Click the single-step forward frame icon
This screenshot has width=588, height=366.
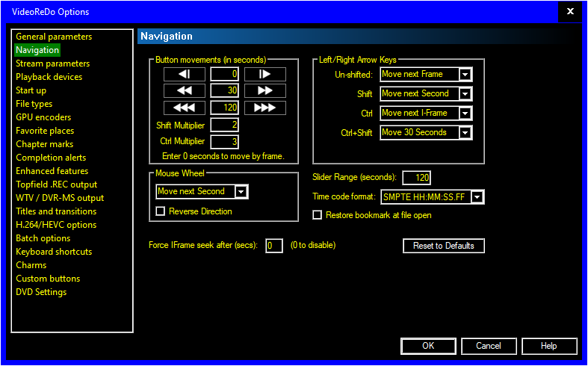click(264, 74)
